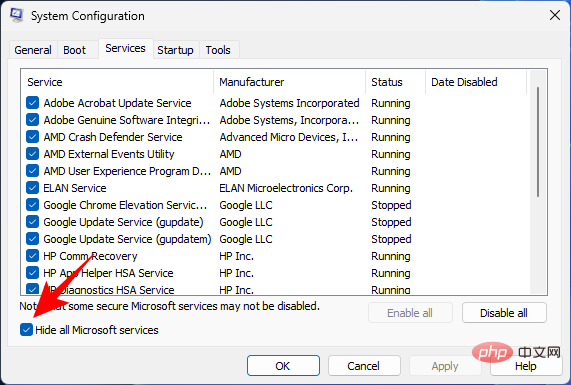Sort by Date Disabled column header
Image resolution: width=571 pixels, height=385 pixels.
tap(476, 82)
